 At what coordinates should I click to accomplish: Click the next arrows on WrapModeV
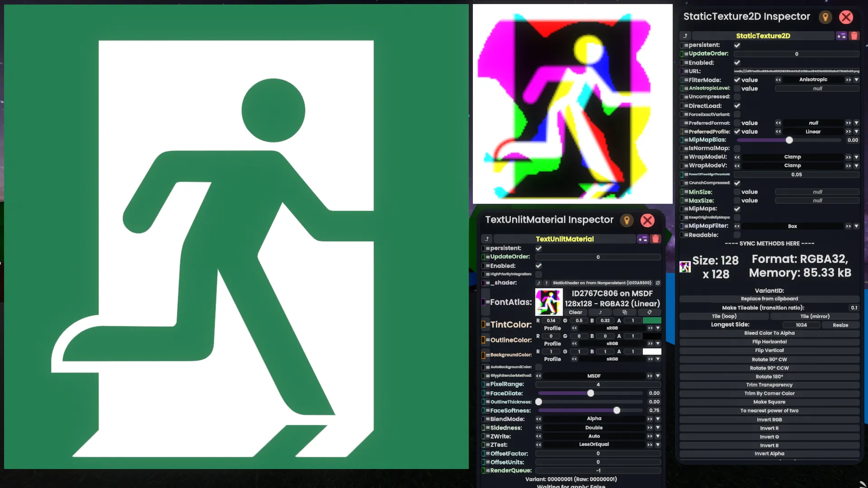click(848, 166)
